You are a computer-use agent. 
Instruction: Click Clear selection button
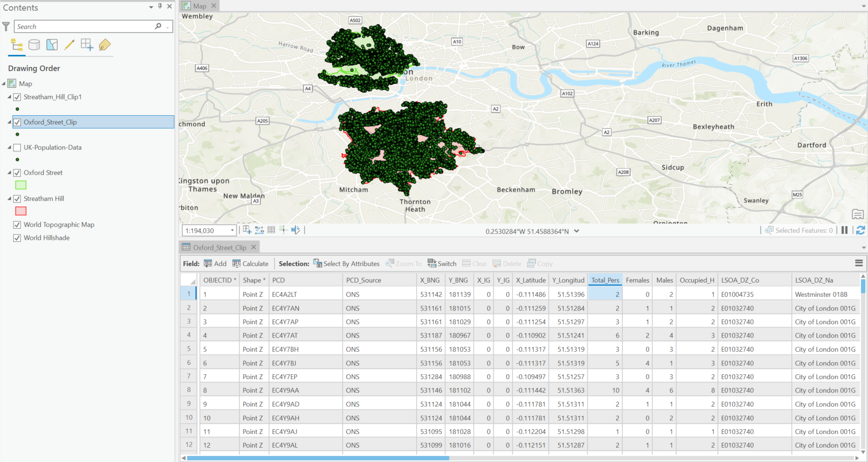click(x=474, y=264)
